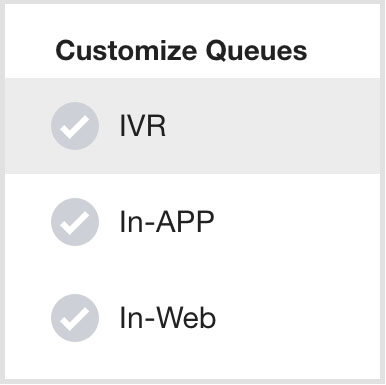Toggle the In-Web queue checkmark
Screen dimensions: 386x385
point(75,318)
